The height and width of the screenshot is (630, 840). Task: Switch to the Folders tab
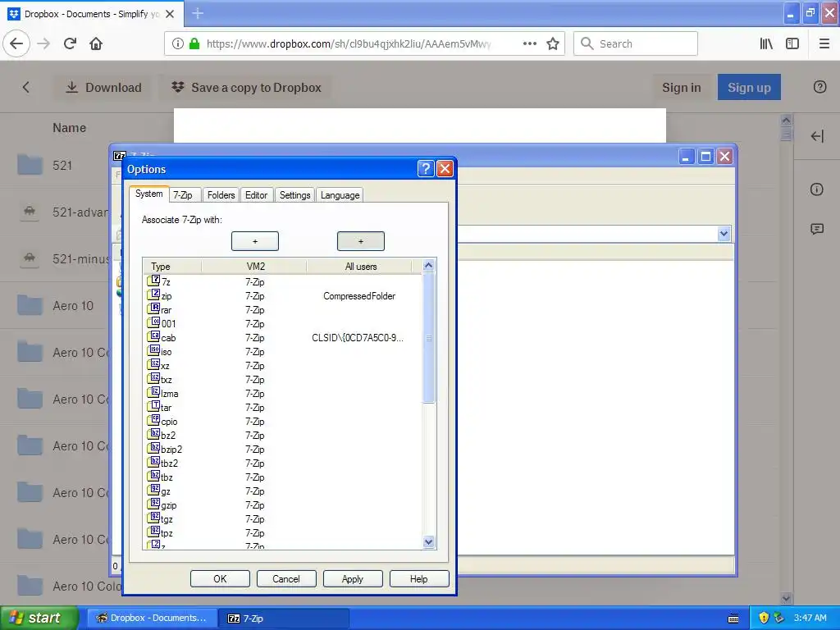pos(221,195)
